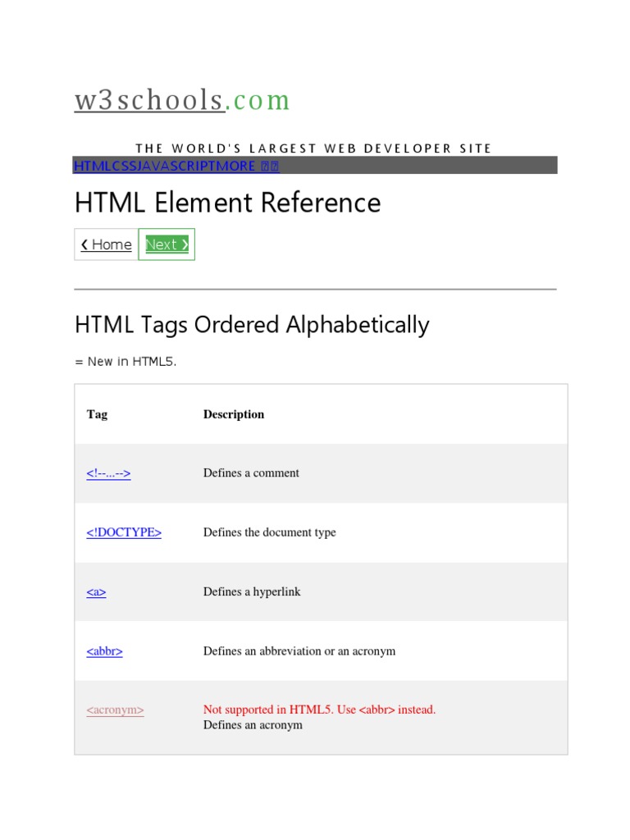Screen dimensions: 630x840
Task: Click the Tag column header
Action: (97, 414)
